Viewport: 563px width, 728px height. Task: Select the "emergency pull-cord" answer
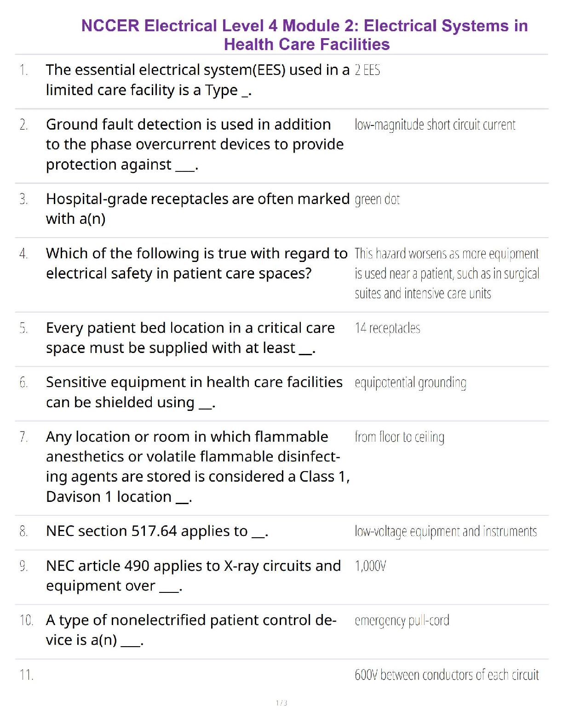[402, 621]
